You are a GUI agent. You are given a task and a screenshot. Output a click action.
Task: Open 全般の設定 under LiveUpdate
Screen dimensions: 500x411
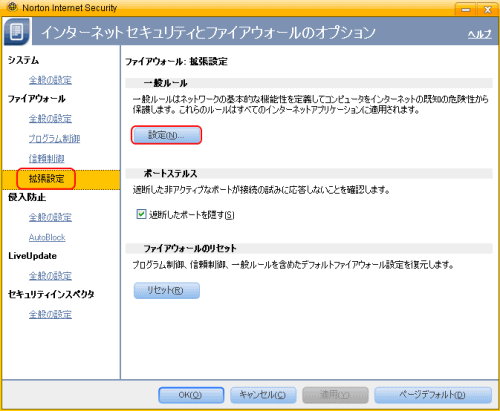click(x=50, y=276)
